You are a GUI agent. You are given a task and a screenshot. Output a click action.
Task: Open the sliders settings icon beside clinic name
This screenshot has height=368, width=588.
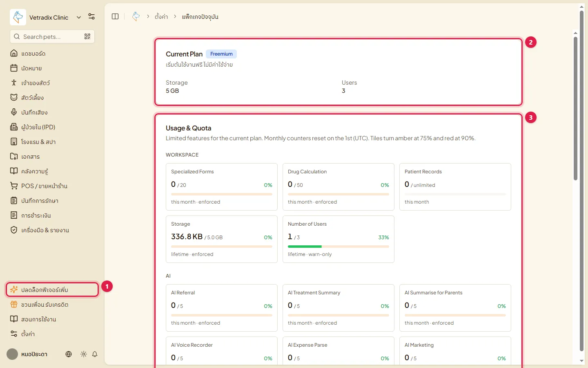coord(91,17)
